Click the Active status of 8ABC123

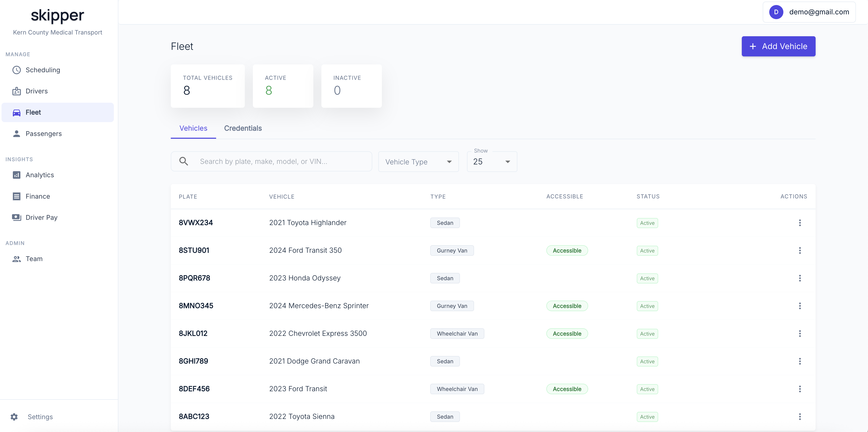[x=647, y=417]
